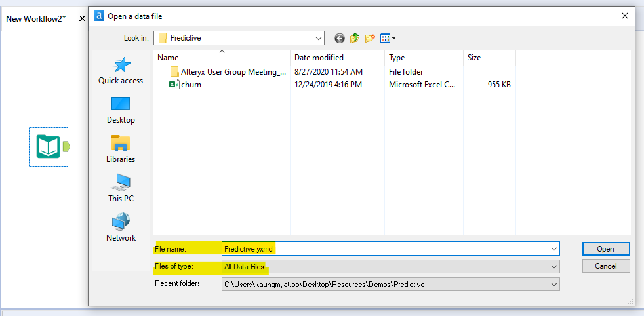Sort by Name column header
Image resolution: width=644 pixels, height=316 pixels.
222,58
